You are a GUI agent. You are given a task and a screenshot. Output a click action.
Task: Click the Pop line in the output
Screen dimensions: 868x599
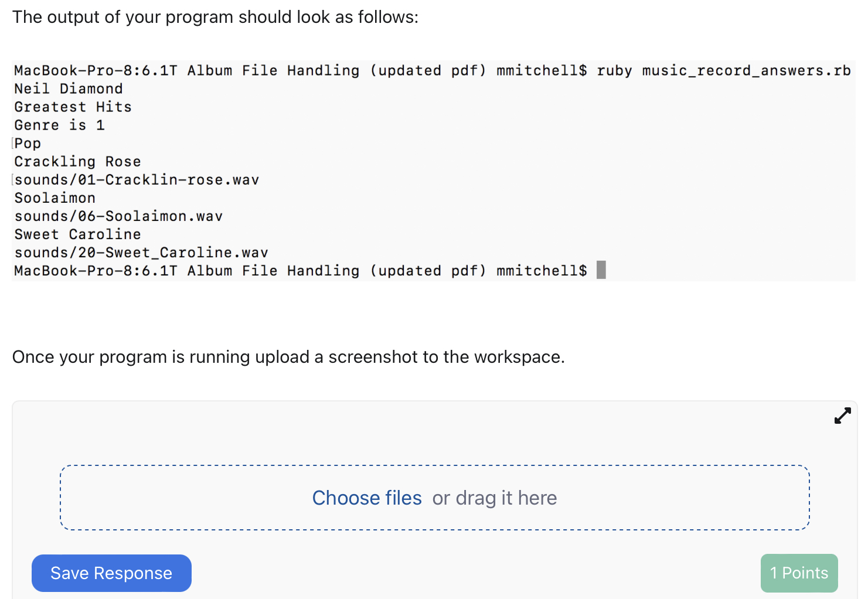click(x=27, y=143)
